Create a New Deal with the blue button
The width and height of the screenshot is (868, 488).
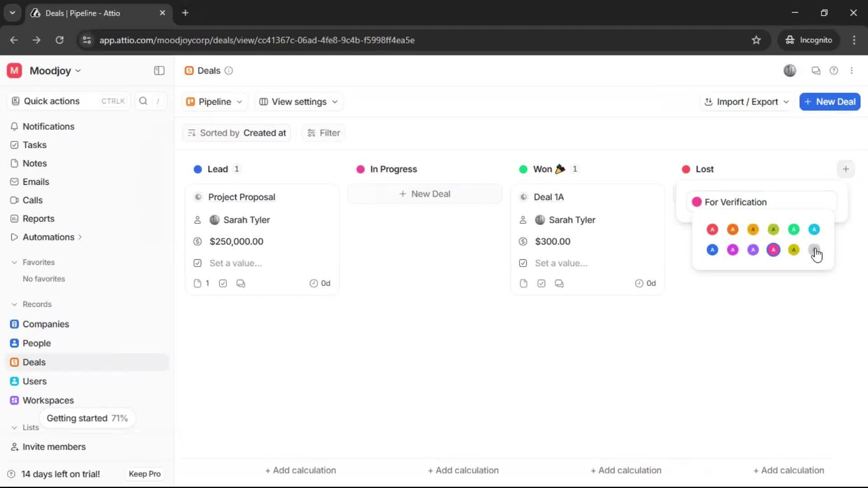pyautogui.click(x=830, y=102)
